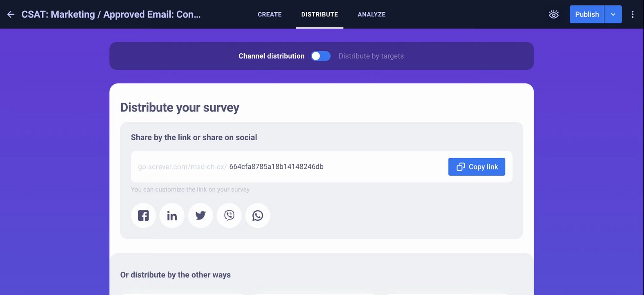
Task: Select Channel distribution label
Action: click(x=271, y=56)
